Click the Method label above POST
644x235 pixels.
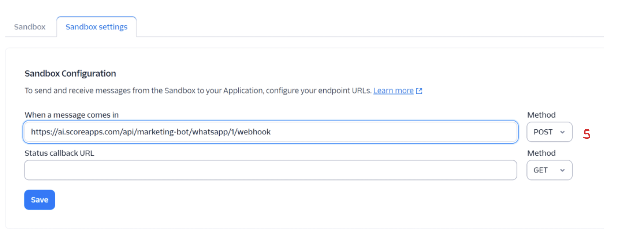click(x=541, y=115)
